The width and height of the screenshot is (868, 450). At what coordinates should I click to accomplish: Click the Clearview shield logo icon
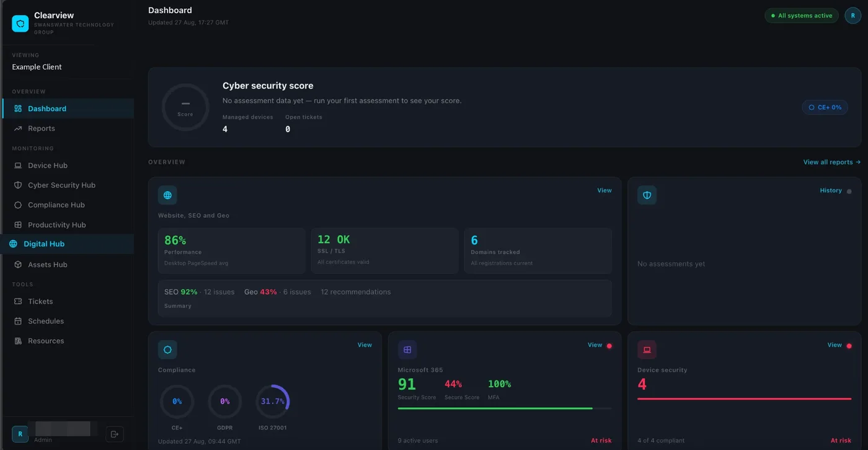(20, 24)
